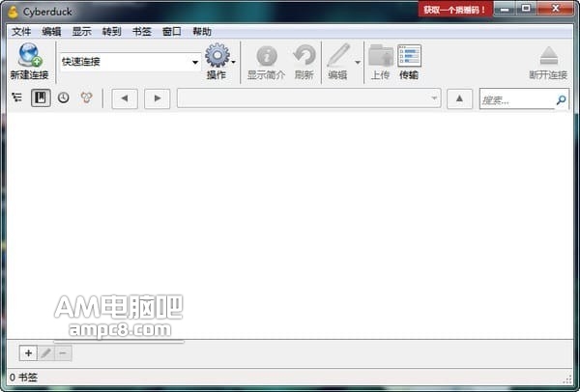Click the Refresh arrow icon (刷新)
This screenshot has height=392, width=580.
tap(304, 55)
